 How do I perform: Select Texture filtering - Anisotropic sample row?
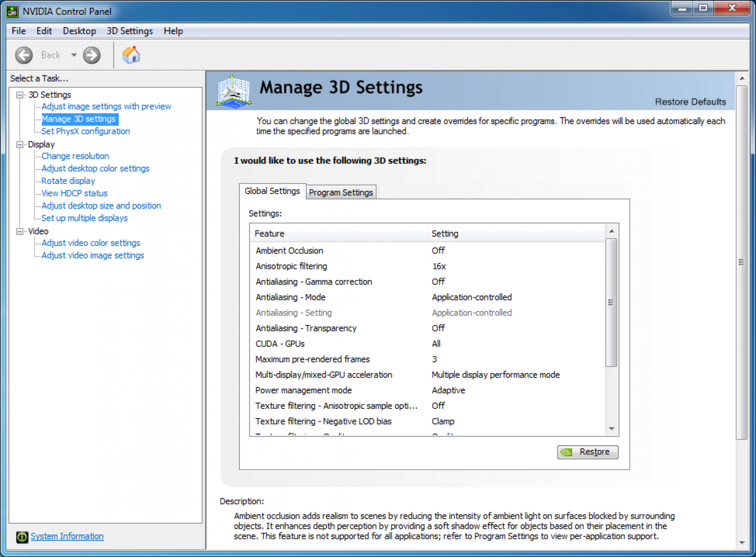point(428,406)
